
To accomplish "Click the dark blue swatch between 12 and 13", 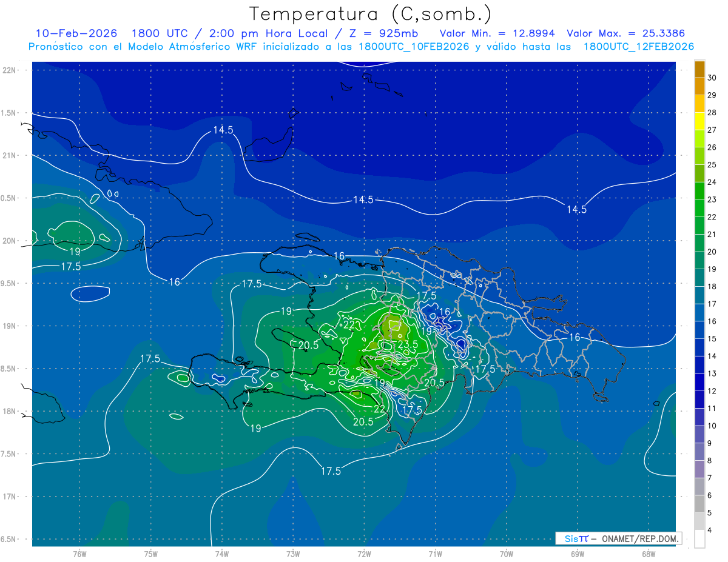I will (x=699, y=383).
